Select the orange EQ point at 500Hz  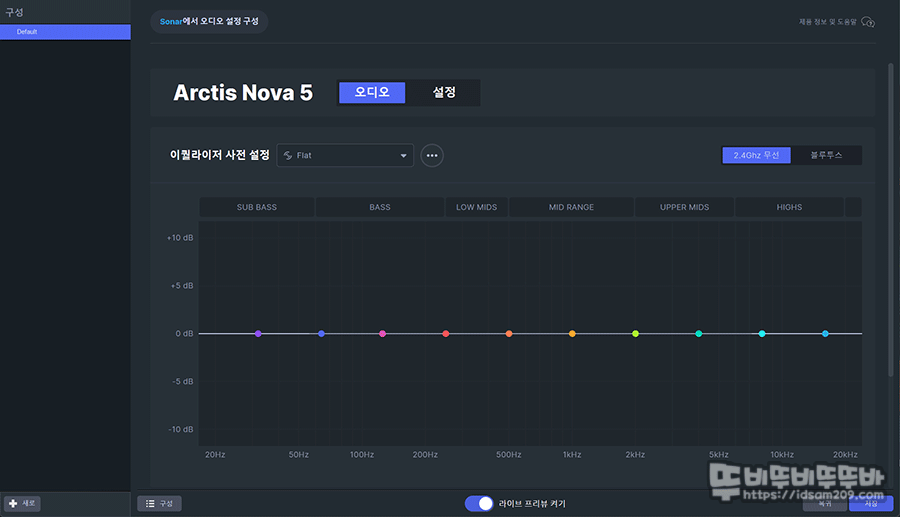(x=509, y=333)
